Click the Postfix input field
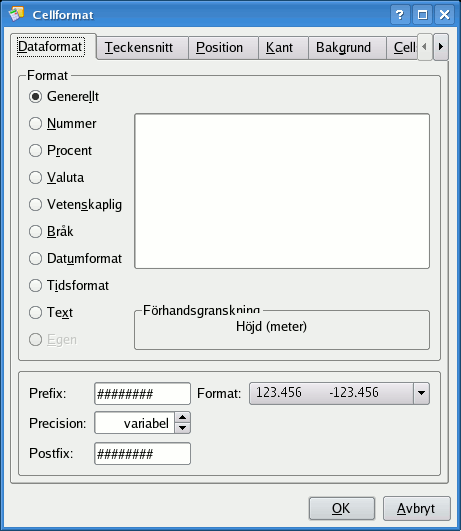Screen dimensions: 461x531 tap(142, 453)
